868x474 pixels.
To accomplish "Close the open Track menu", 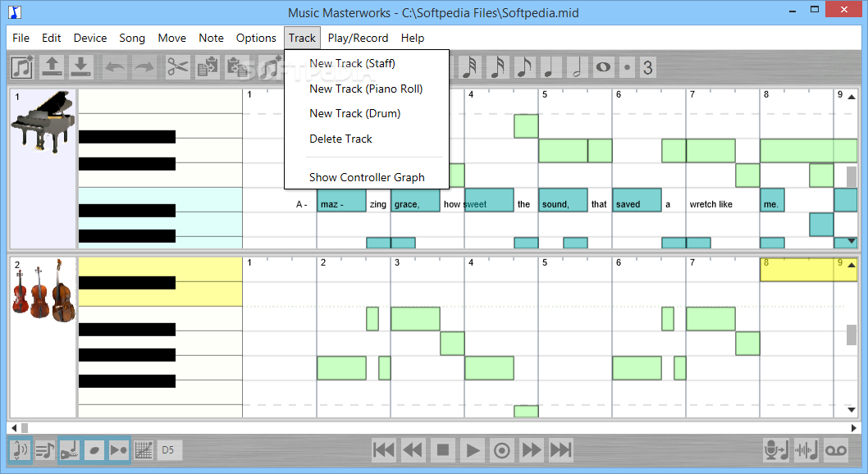I will click(302, 38).
